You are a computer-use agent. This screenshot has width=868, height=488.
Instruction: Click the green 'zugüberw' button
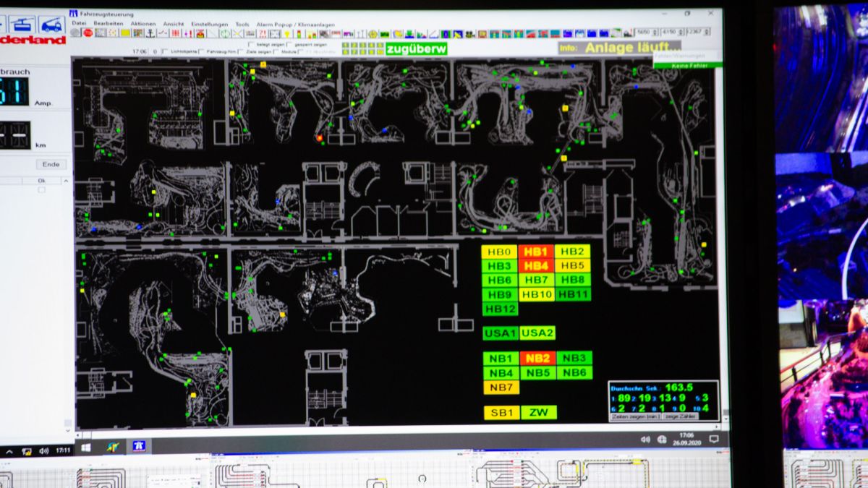coord(417,48)
